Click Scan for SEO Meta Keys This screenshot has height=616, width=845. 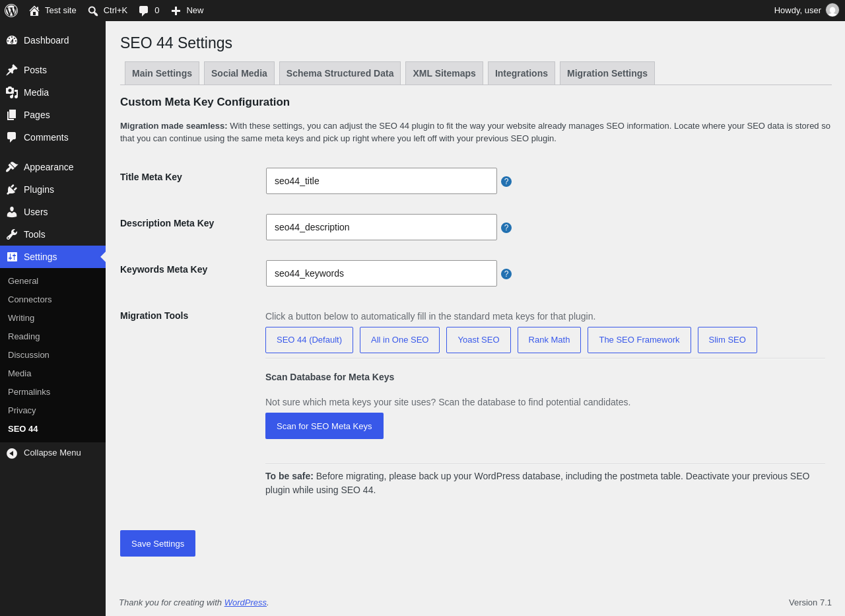[324, 426]
